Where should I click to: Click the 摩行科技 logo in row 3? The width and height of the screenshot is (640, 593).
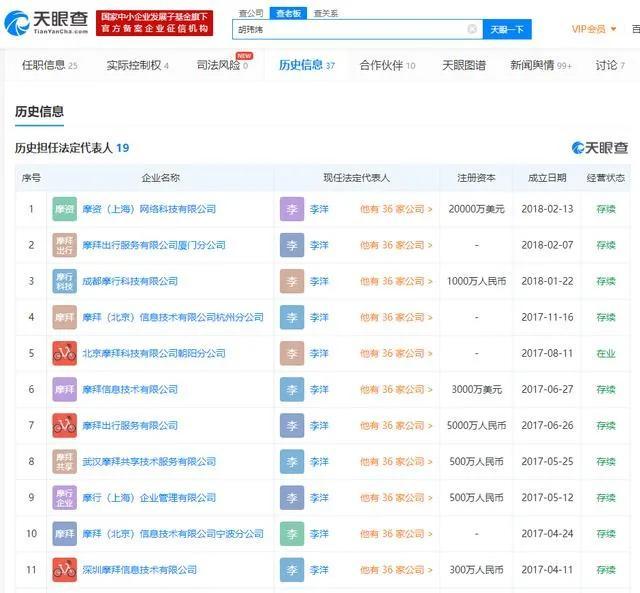[64, 281]
